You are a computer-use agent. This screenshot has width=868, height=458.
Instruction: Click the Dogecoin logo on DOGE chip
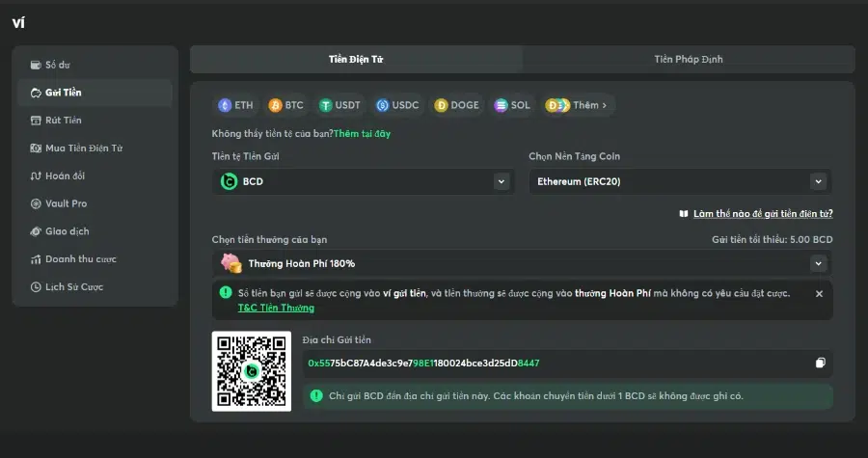[x=441, y=105]
